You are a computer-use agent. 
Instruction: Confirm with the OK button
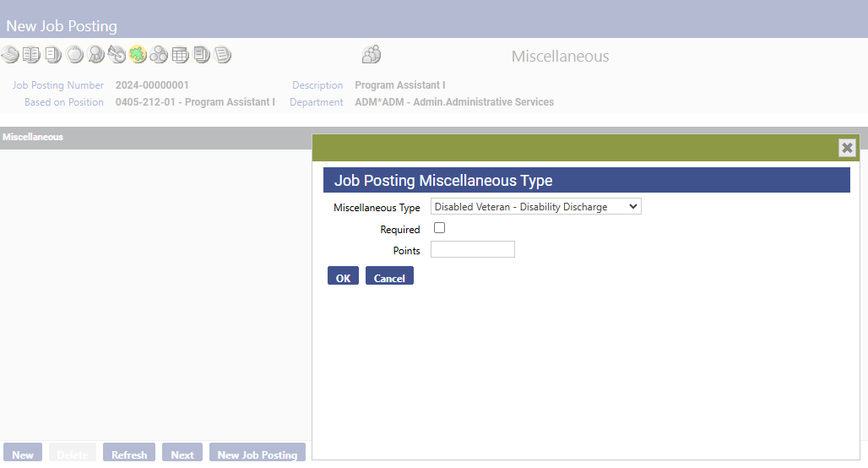tap(343, 275)
